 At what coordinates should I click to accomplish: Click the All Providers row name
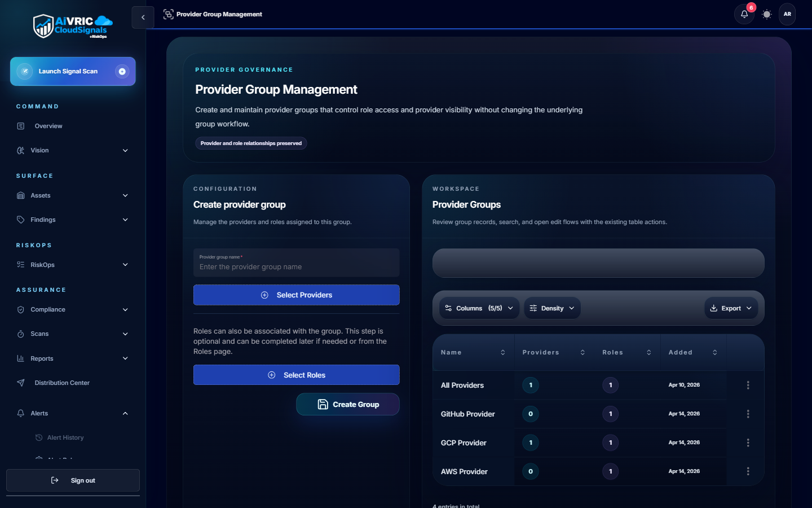click(462, 386)
